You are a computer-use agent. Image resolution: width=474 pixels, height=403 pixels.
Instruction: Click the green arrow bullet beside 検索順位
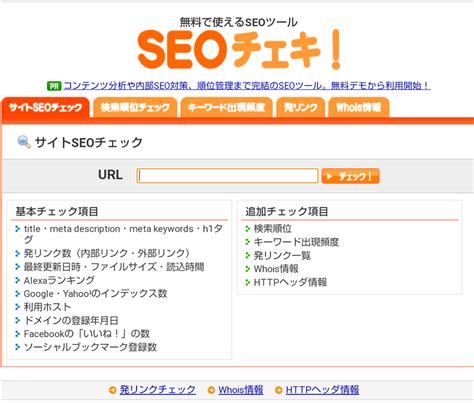pyautogui.click(x=247, y=229)
